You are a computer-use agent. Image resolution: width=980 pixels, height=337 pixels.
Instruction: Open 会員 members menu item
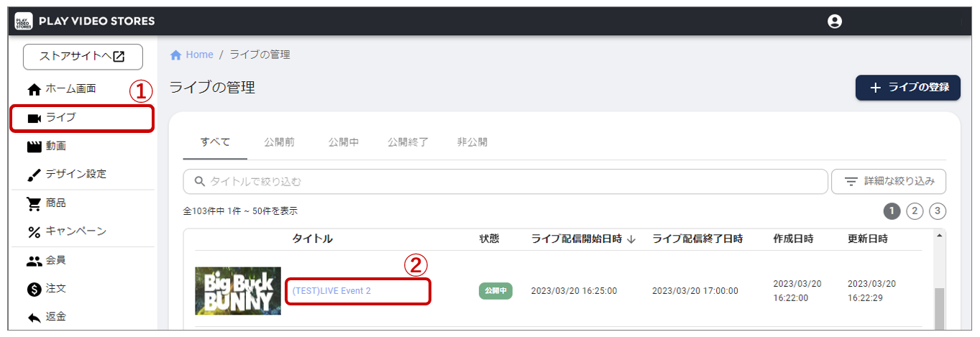pyautogui.click(x=55, y=260)
